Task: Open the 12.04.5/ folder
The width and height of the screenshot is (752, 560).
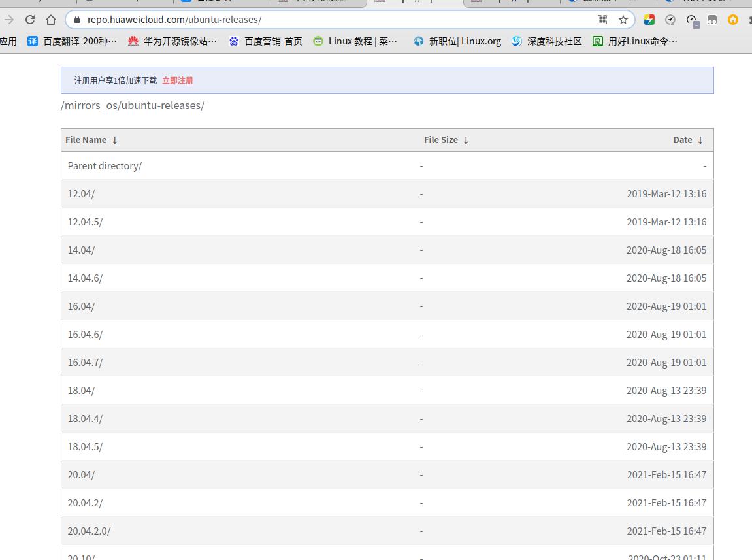Action: [x=85, y=222]
